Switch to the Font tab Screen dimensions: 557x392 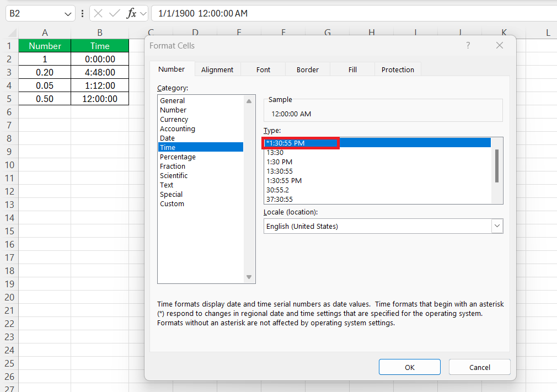coord(263,69)
